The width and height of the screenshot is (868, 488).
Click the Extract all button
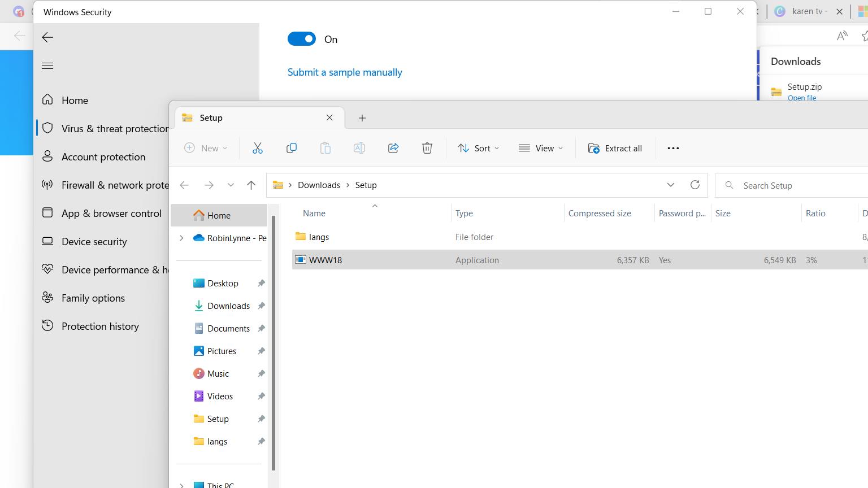point(615,148)
